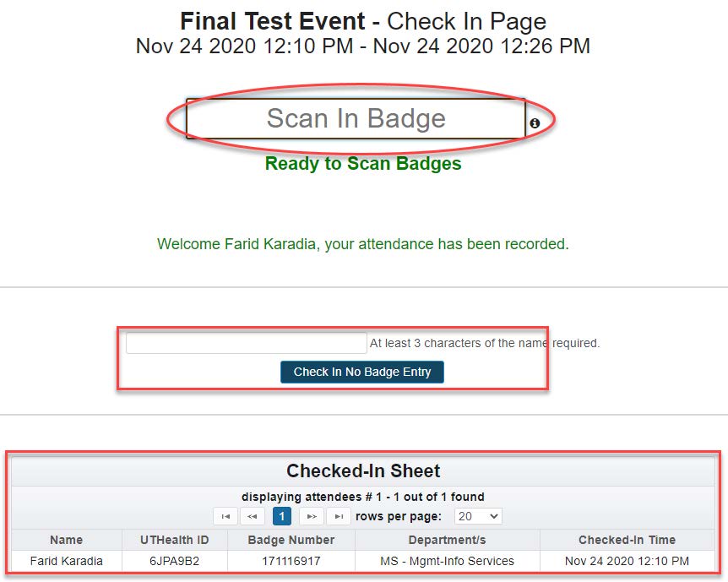The image size is (728, 582).
Task: Click badge number 171116917 cell
Action: click(x=291, y=561)
